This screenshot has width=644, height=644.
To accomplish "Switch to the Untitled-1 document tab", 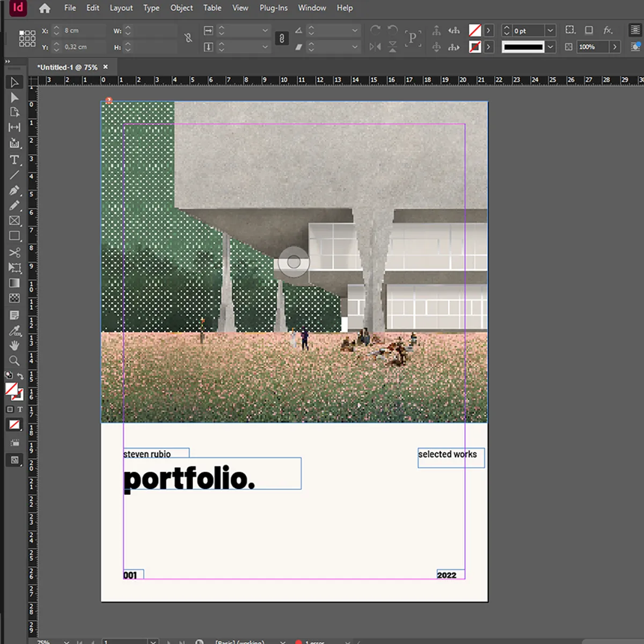I will click(67, 67).
